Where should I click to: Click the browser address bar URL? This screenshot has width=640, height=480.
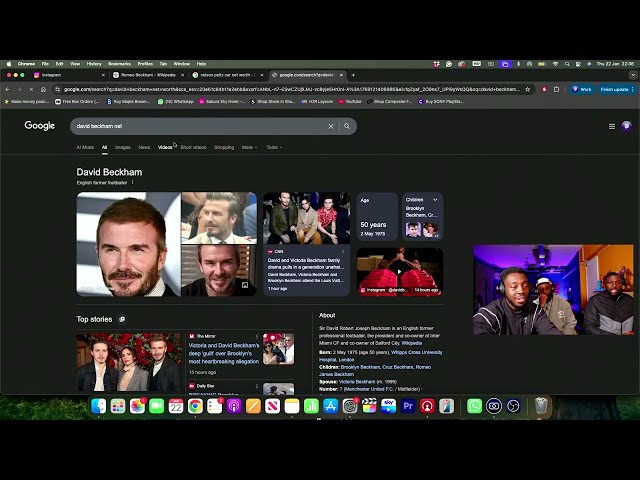[291, 89]
